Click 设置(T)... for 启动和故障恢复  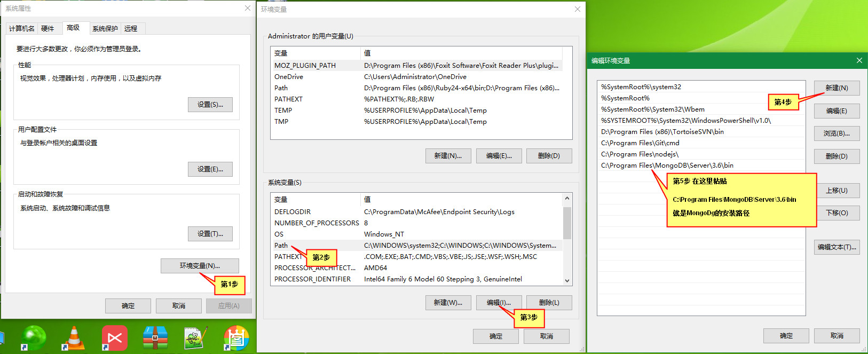tap(210, 234)
